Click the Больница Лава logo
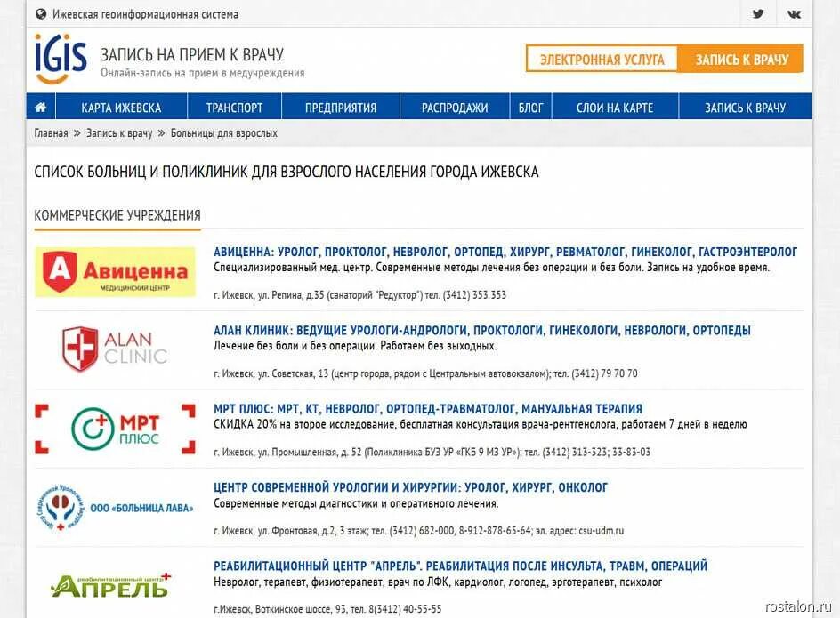 [115, 507]
